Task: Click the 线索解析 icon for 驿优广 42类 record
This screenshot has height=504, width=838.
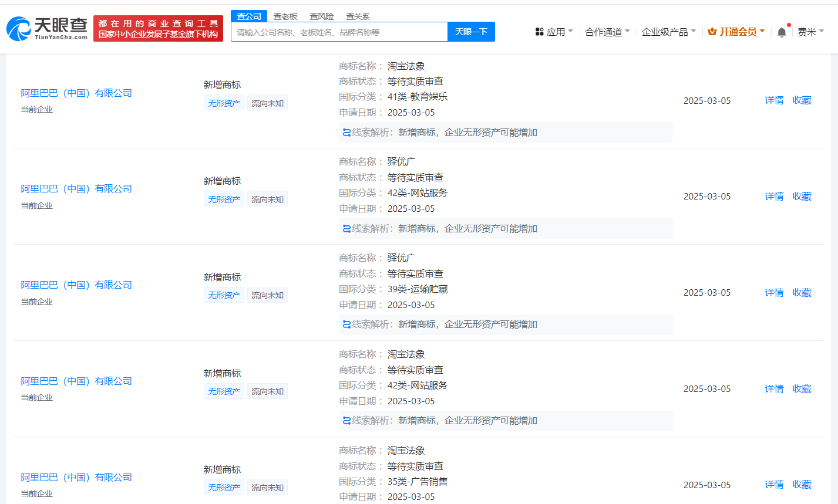Action: 346,229
